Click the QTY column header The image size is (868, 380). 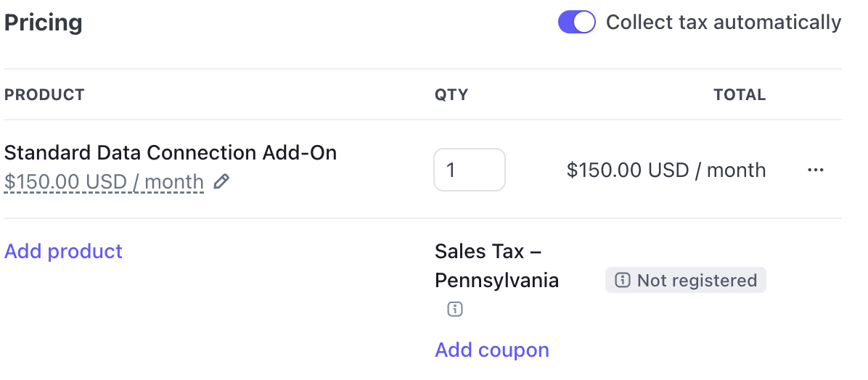pyautogui.click(x=451, y=94)
